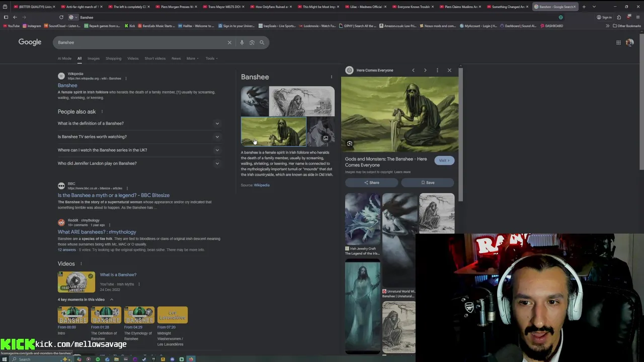Open more images icon on knowledge panel
644x362 pixels.
coord(326,138)
